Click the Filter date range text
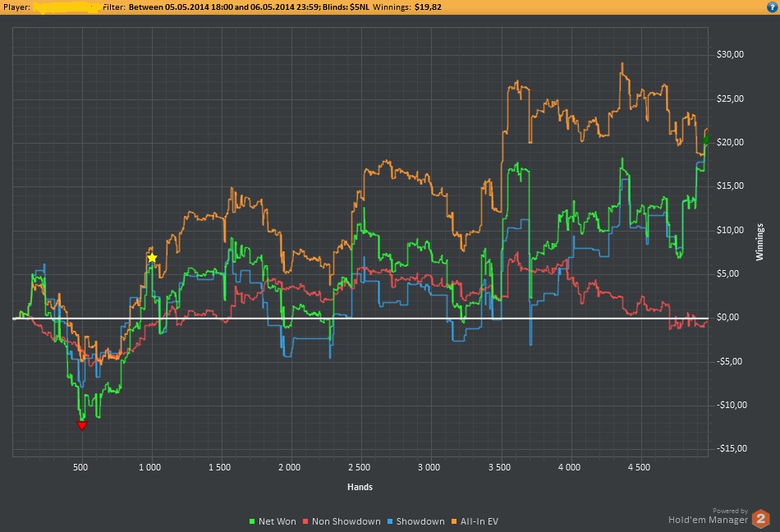The width and height of the screenshot is (780, 532). click(201, 7)
